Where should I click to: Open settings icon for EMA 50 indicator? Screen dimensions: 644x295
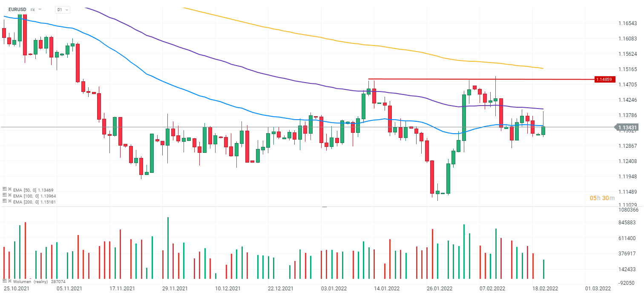[x=4, y=189]
